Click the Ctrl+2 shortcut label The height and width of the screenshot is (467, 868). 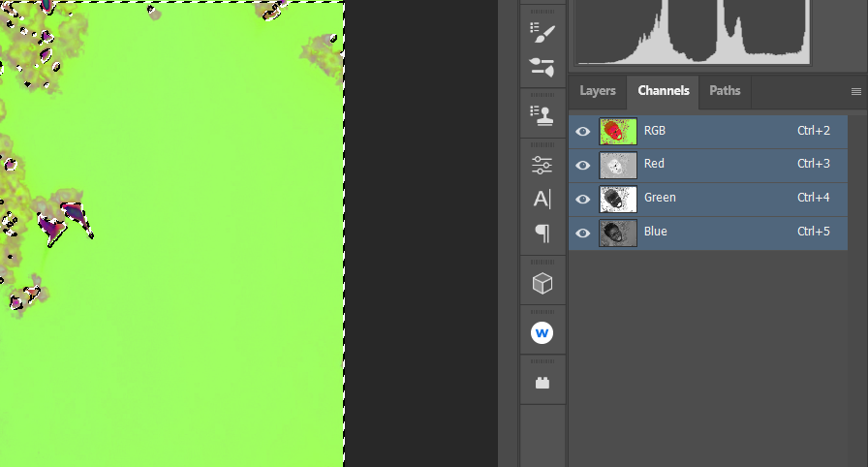coord(813,131)
